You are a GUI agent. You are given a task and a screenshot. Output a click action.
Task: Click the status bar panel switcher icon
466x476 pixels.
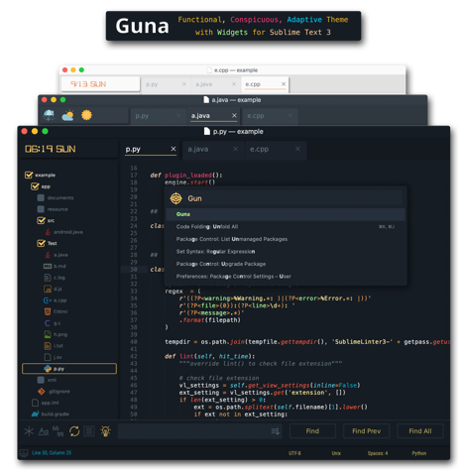click(24, 453)
